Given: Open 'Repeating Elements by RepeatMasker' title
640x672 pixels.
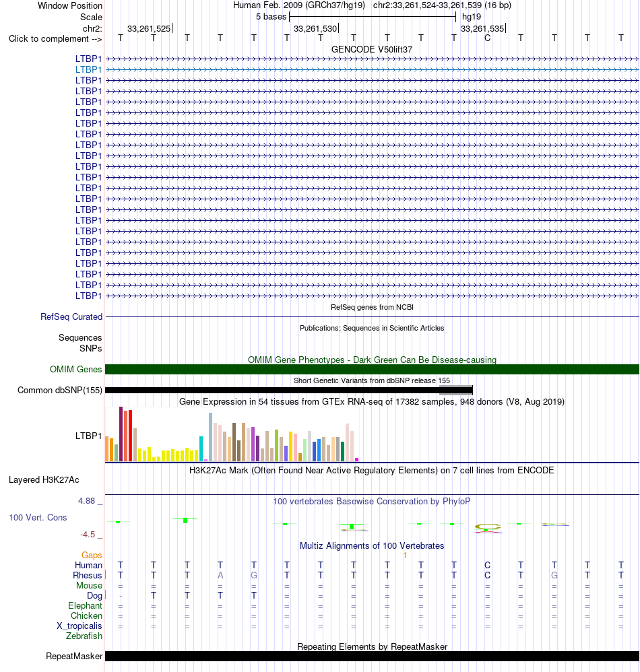Looking at the screenshot, I should [372, 646].
